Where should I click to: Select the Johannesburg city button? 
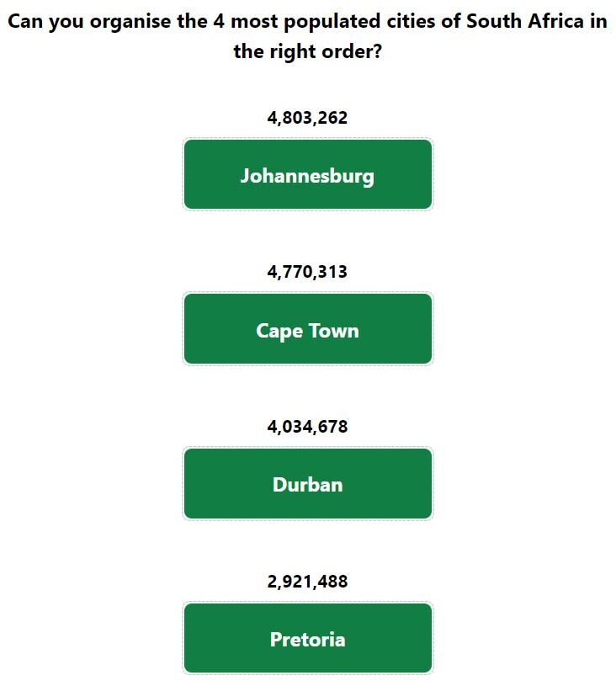pos(307,174)
